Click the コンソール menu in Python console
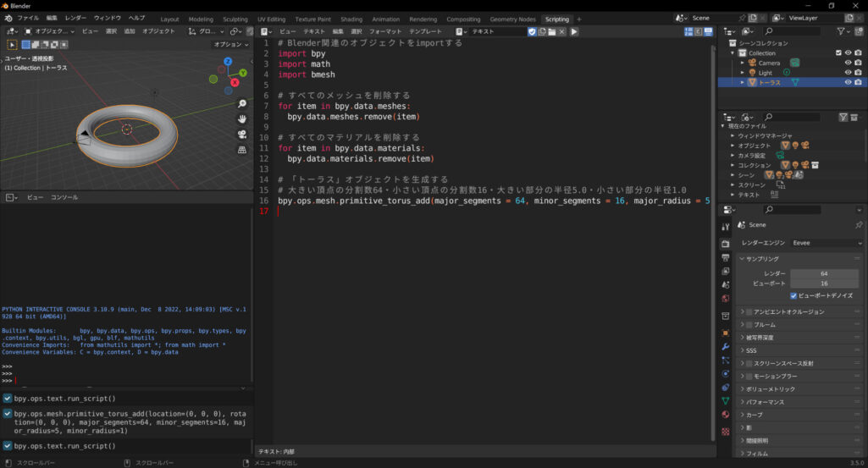868x468 pixels. point(64,197)
